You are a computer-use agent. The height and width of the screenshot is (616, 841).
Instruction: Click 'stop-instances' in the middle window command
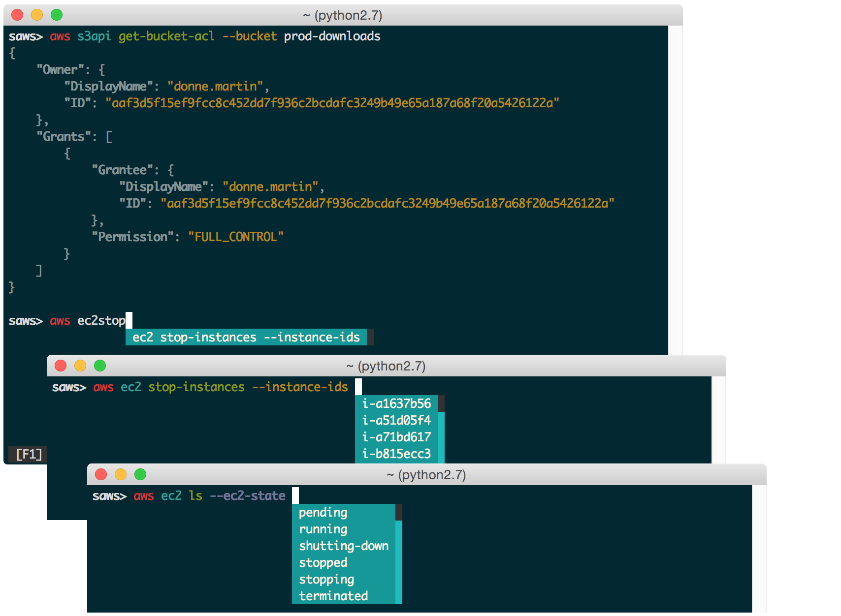pos(196,387)
